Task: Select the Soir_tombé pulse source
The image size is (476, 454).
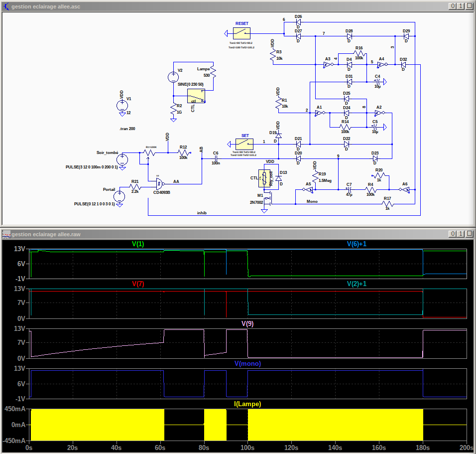Action: click(x=122, y=159)
